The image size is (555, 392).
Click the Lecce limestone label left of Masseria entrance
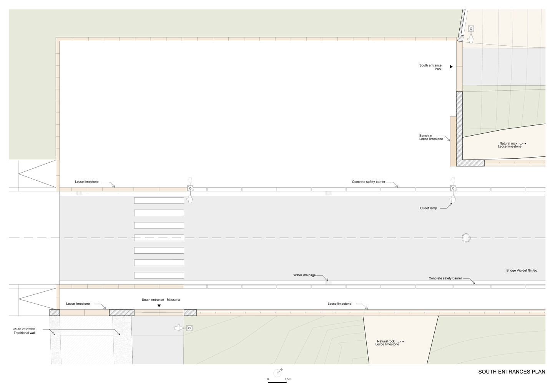pos(78,304)
